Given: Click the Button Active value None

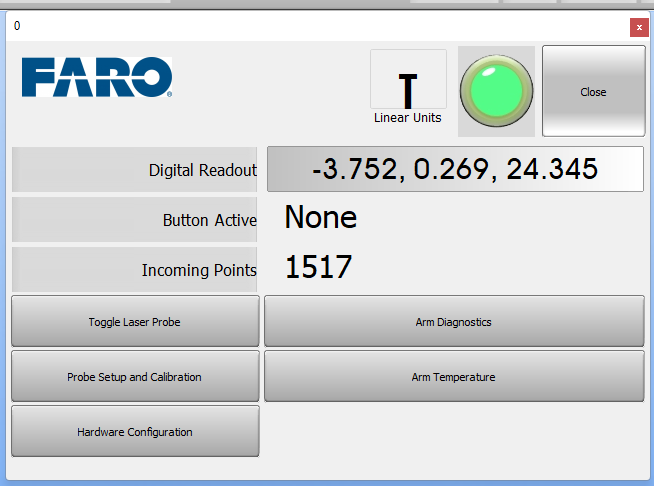Looking at the screenshot, I should coord(320,218).
